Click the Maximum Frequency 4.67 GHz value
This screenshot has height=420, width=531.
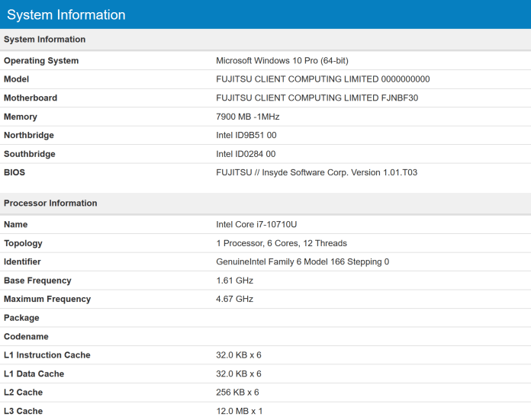pyautogui.click(x=234, y=300)
